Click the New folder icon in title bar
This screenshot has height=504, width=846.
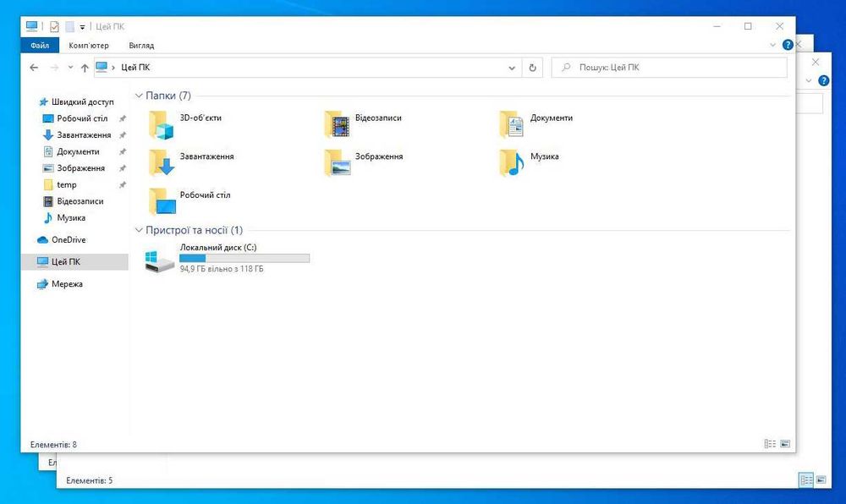(69, 26)
